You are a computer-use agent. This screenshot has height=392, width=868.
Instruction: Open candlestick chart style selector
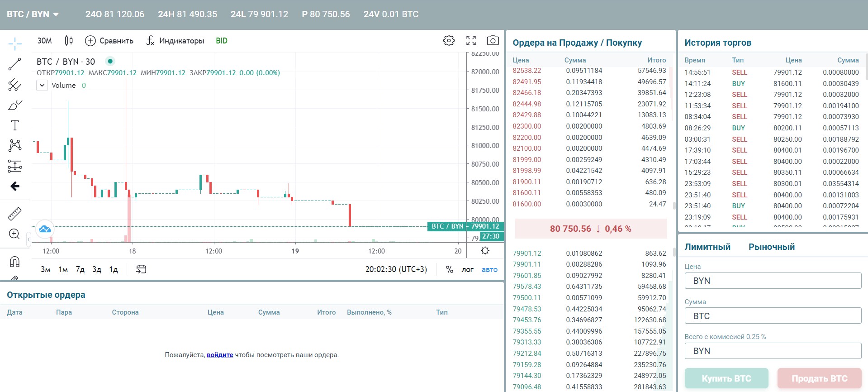[x=69, y=41]
